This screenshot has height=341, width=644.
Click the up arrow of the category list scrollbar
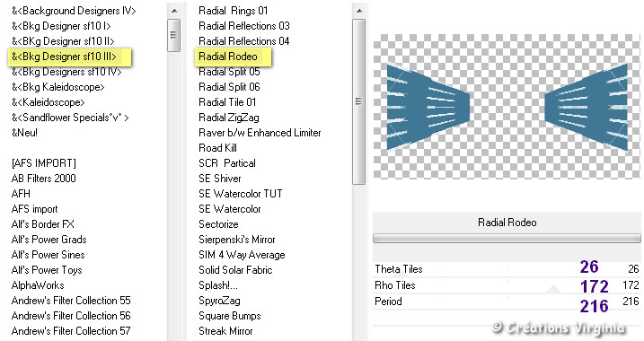click(174, 11)
